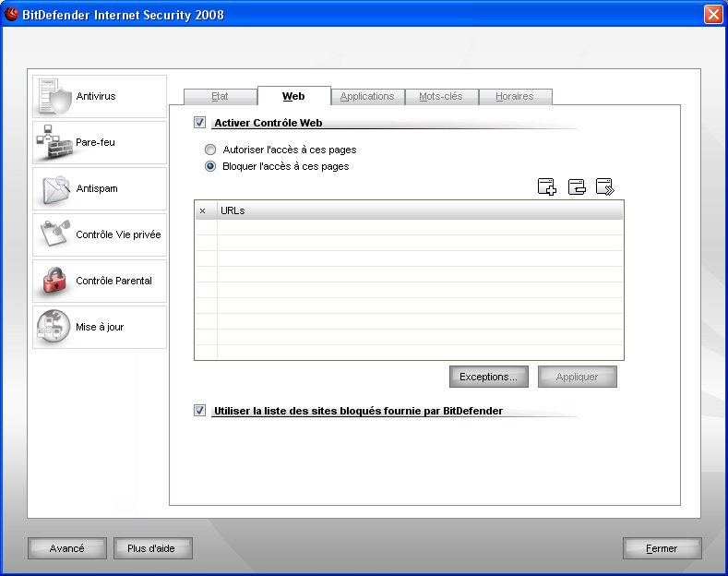Click the Appliquer button
728x576 pixels.
[577, 377]
